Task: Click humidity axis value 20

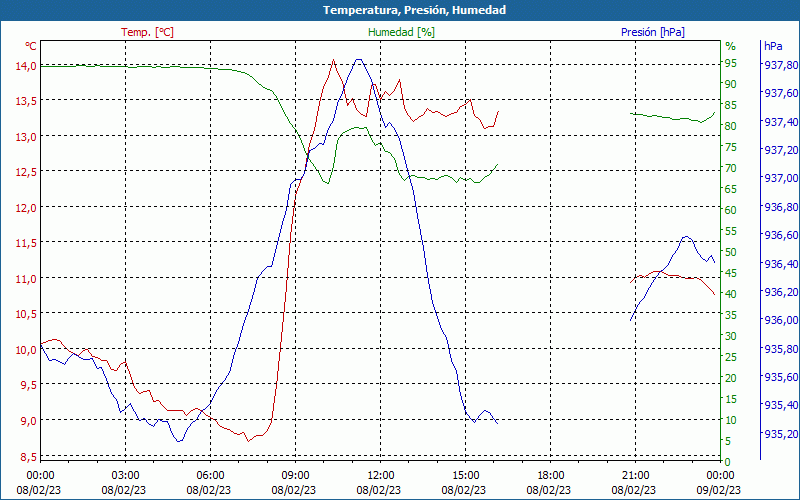Action: (x=731, y=378)
